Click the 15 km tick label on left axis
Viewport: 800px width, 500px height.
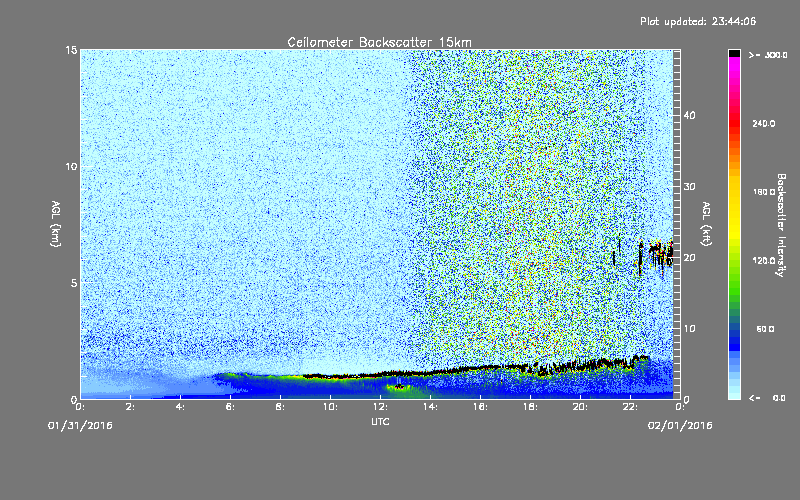(x=71, y=51)
